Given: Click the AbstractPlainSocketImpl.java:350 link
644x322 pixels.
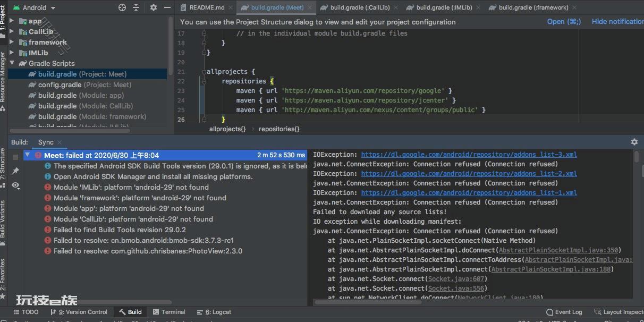Looking at the screenshot, I should tap(558, 250).
